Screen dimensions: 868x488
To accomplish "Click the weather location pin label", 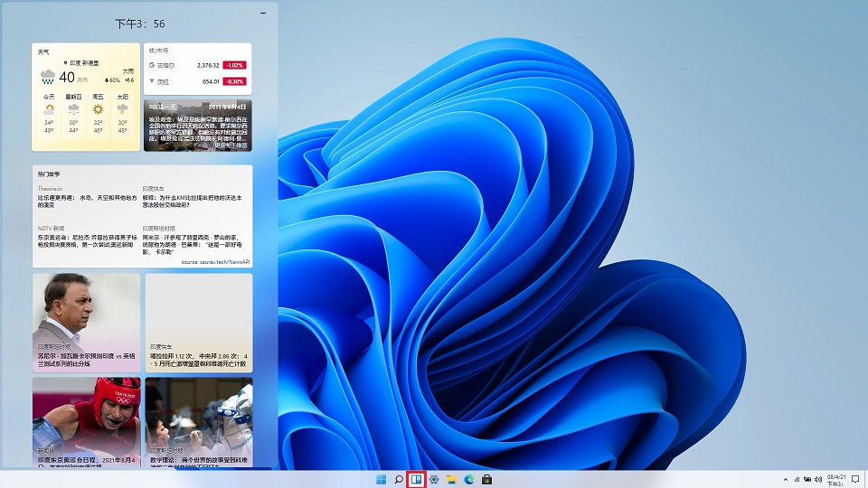I will click(81, 63).
